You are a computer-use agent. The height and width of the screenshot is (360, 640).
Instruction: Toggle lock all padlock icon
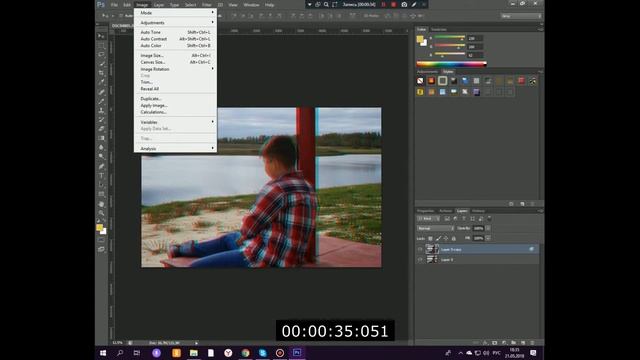click(453, 238)
